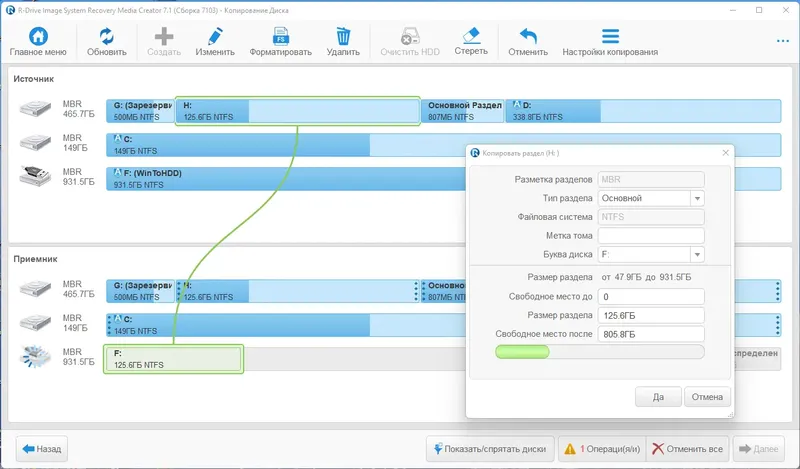Select destination partition C: 149ГБ NTFS
Viewport: 800px width, 469px height.
click(286, 325)
